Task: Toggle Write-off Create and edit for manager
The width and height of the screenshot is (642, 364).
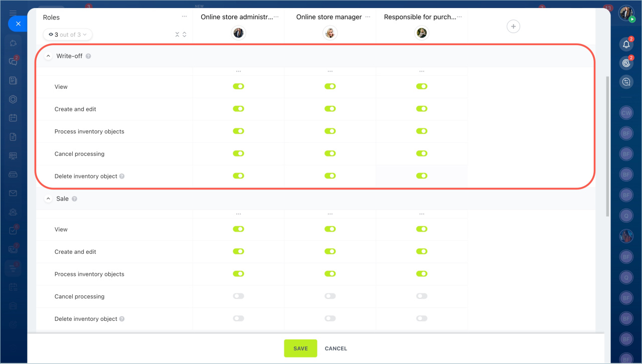Action: click(x=330, y=109)
